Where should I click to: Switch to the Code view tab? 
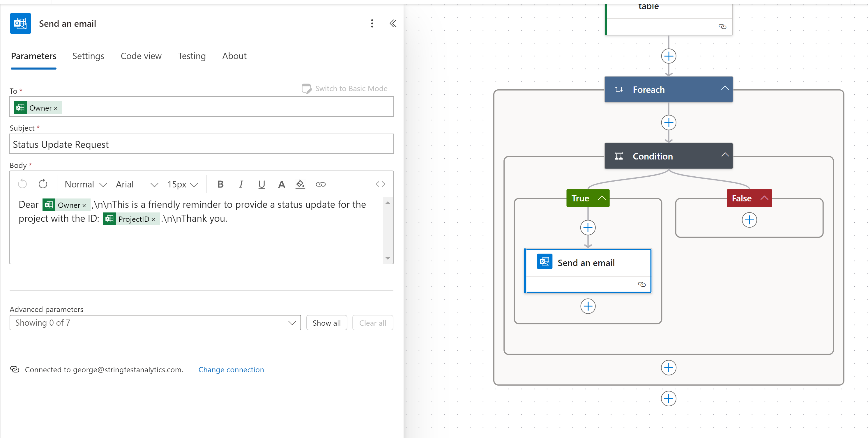point(141,56)
